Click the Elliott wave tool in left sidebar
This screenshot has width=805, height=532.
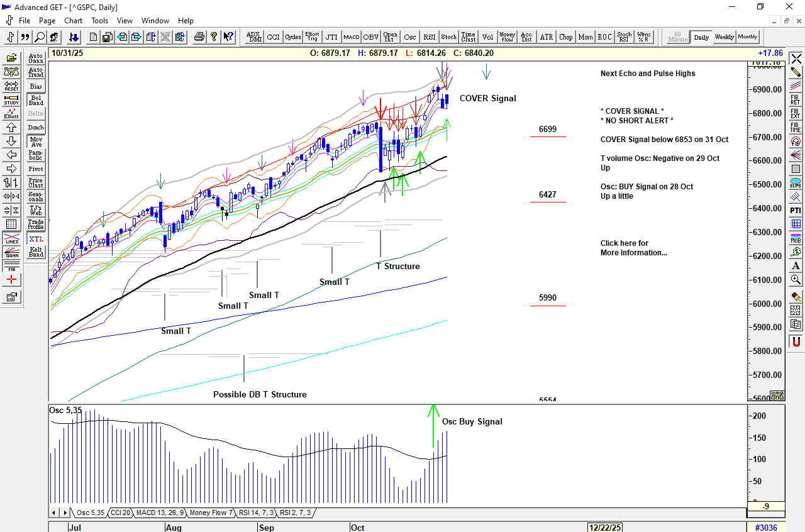[11, 114]
